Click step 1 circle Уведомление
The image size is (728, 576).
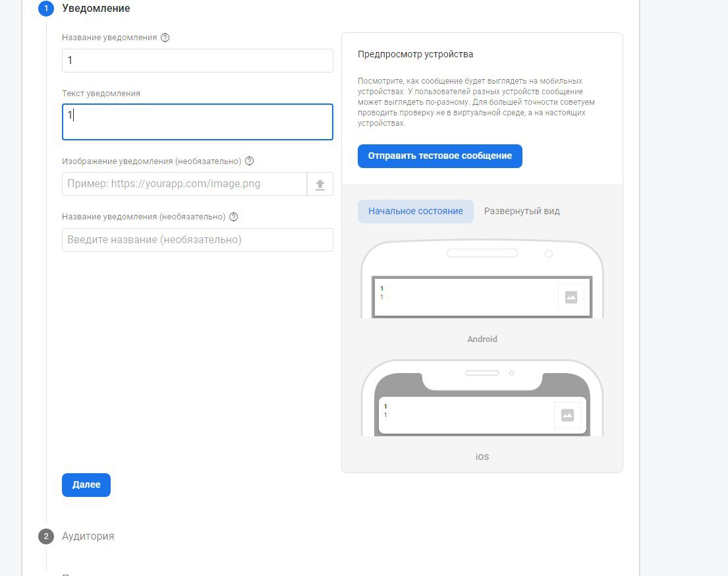(x=46, y=9)
